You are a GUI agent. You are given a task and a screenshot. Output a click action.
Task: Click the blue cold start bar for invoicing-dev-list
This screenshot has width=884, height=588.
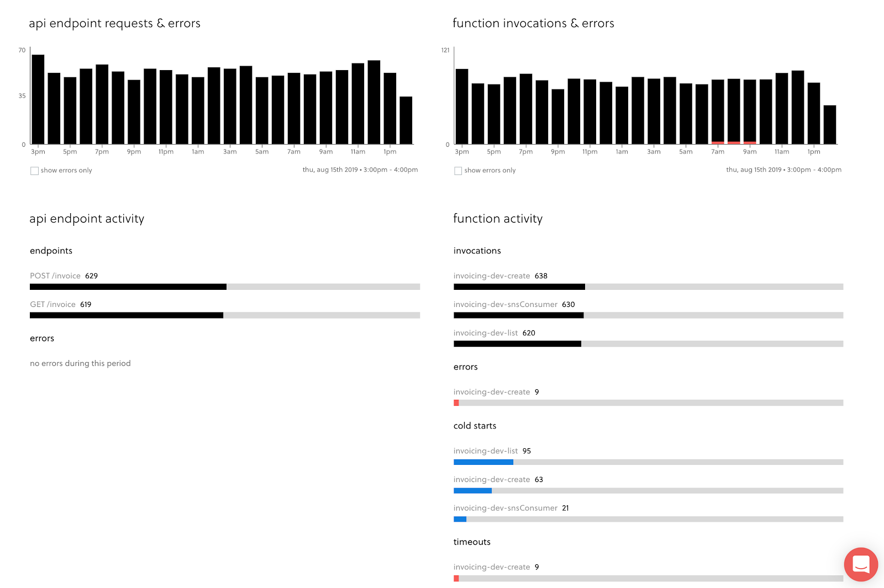pyautogui.click(x=483, y=462)
